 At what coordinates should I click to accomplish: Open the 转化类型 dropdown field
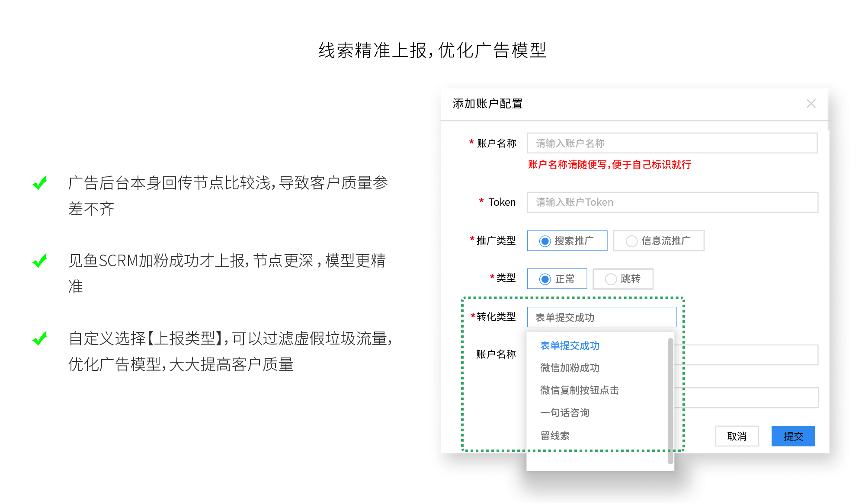pyautogui.click(x=601, y=317)
